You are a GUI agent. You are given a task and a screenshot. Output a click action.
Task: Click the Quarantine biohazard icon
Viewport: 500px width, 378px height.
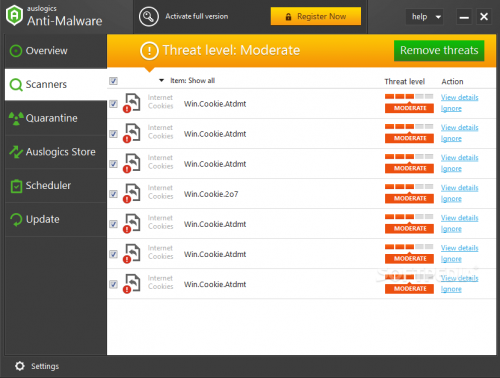(x=16, y=118)
